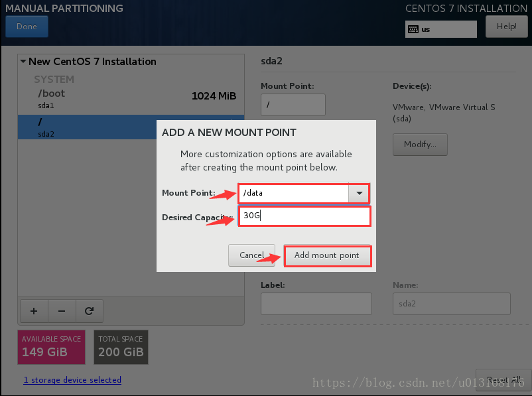Click the Label input field
Screen dimensions: 532x396
click(316, 304)
